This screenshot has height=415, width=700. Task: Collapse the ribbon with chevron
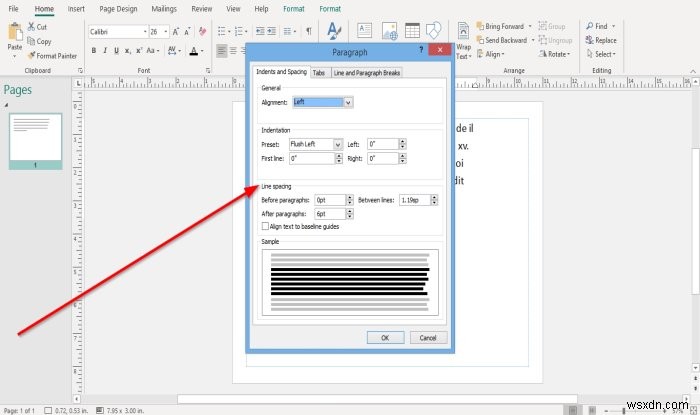coord(693,71)
